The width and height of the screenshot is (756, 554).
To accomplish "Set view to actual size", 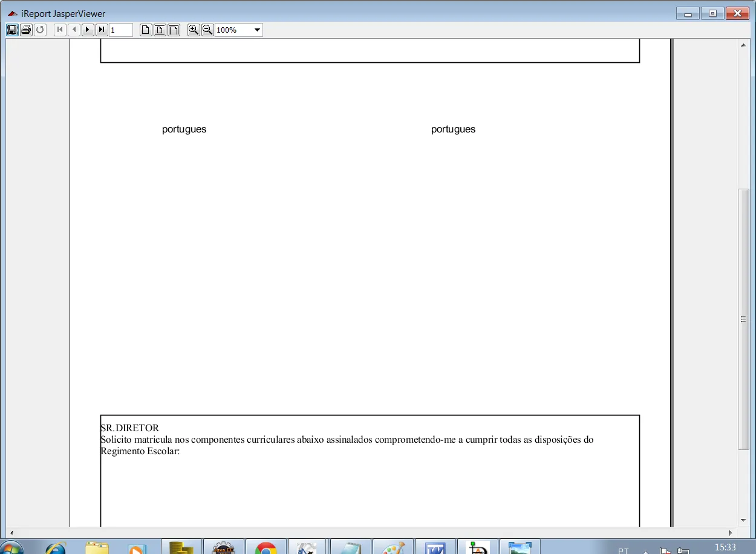I will tap(146, 30).
